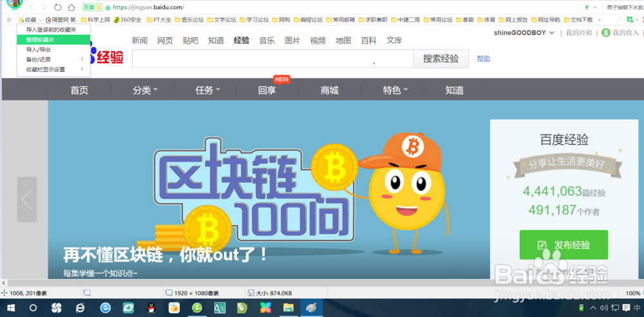Click the 新闻 link above search
The width and height of the screenshot is (644, 317).
140,41
